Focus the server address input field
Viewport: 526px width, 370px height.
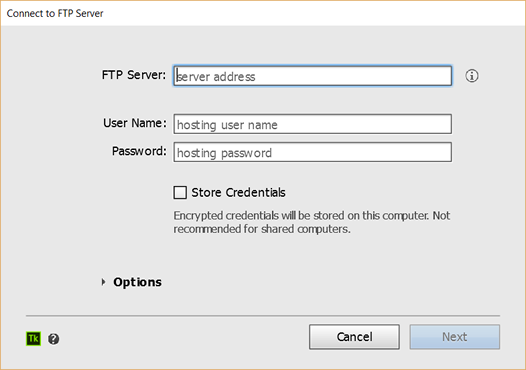313,76
